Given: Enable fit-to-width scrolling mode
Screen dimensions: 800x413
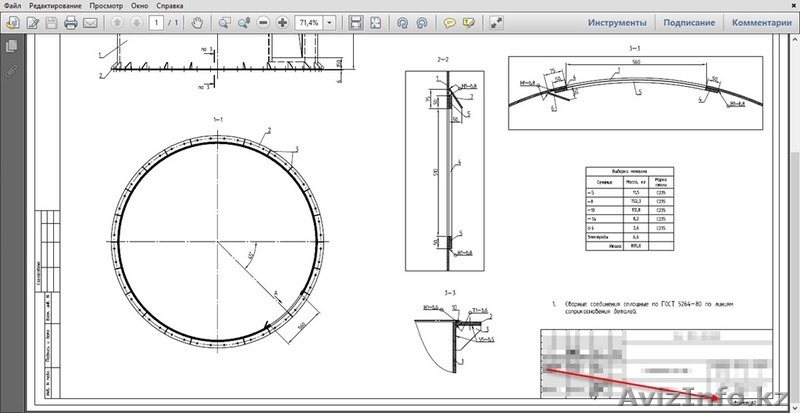Looking at the screenshot, I should 356,22.
